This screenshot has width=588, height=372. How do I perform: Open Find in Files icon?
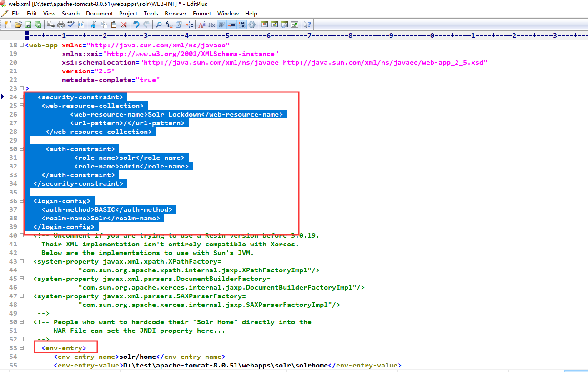pos(179,25)
